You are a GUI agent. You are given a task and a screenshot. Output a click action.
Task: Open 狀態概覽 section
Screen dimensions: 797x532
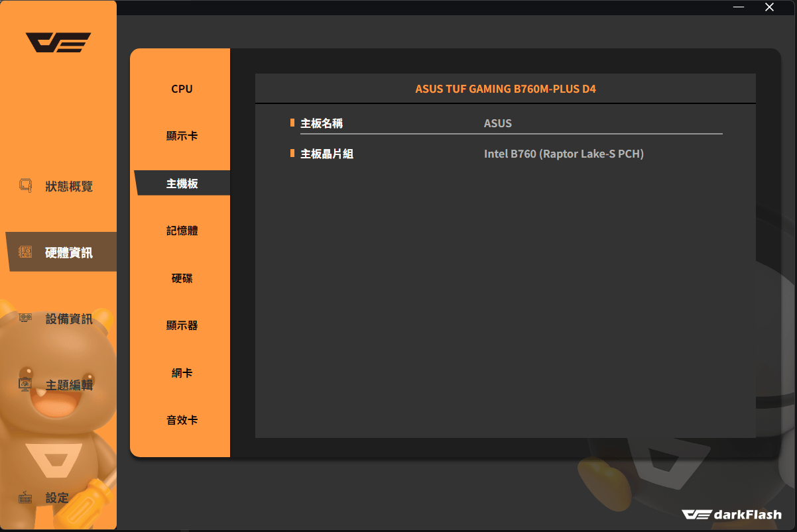pyautogui.click(x=69, y=187)
